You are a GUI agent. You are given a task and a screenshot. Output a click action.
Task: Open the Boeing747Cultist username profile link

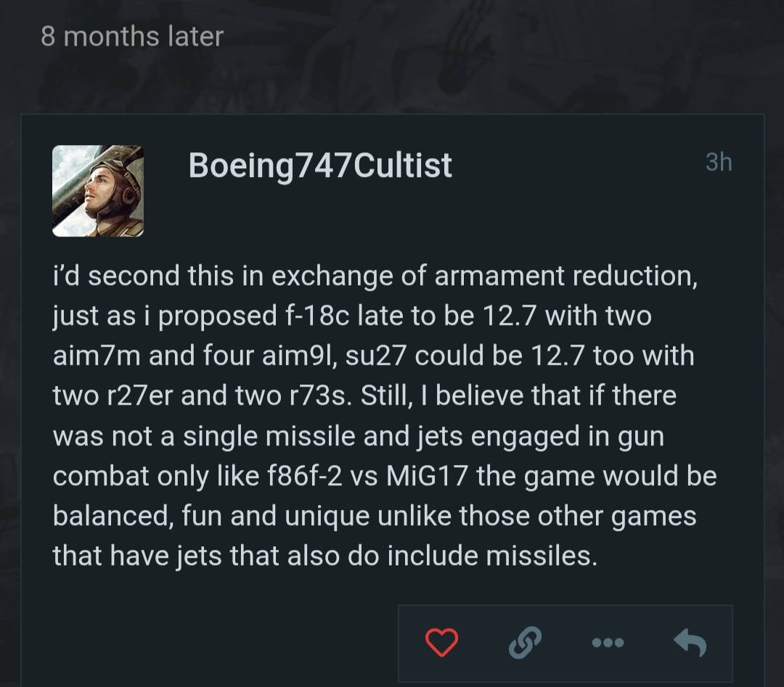pos(320,165)
